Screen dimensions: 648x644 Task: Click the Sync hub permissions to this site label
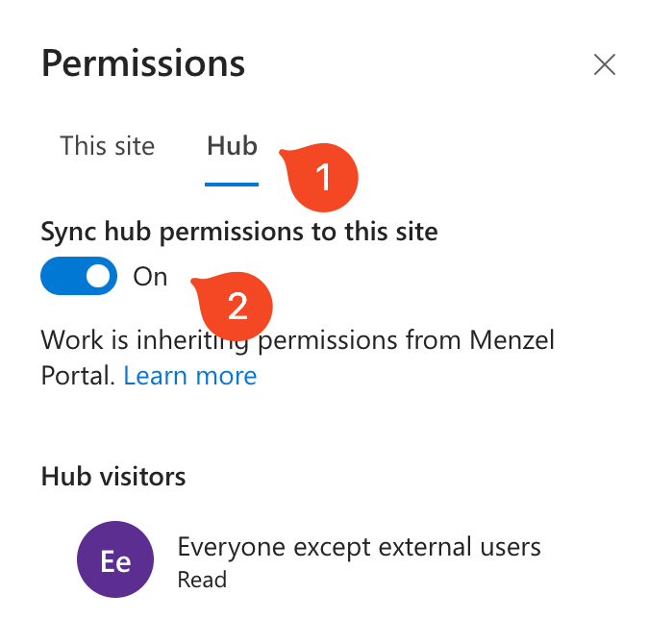pos(239,231)
